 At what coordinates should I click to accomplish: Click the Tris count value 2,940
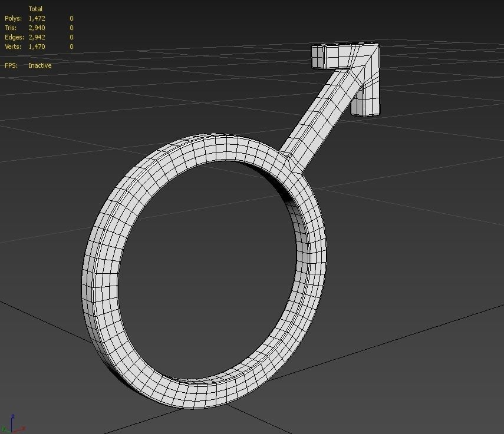coord(37,28)
